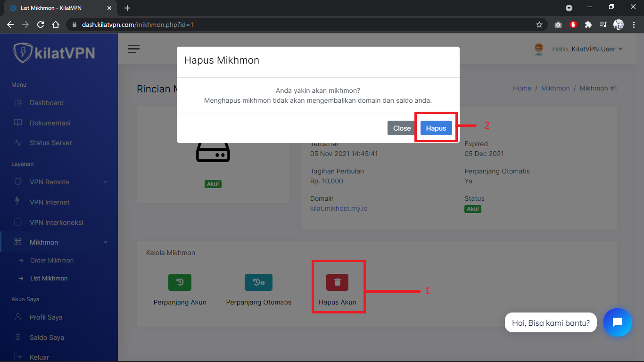Image resolution: width=644 pixels, height=362 pixels.
Task: Expand the VPN Remote submenu
Action: (x=59, y=182)
